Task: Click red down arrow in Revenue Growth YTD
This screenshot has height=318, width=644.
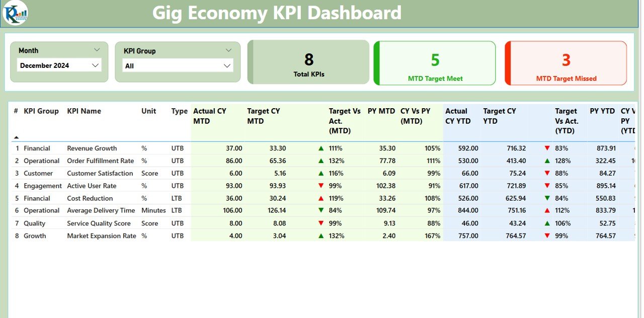Action: point(547,148)
